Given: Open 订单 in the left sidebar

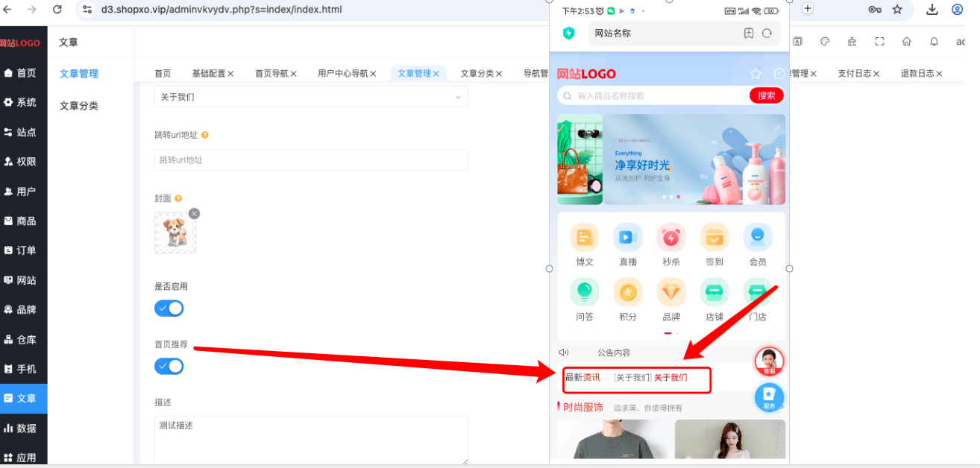Looking at the screenshot, I should [x=23, y=250].
